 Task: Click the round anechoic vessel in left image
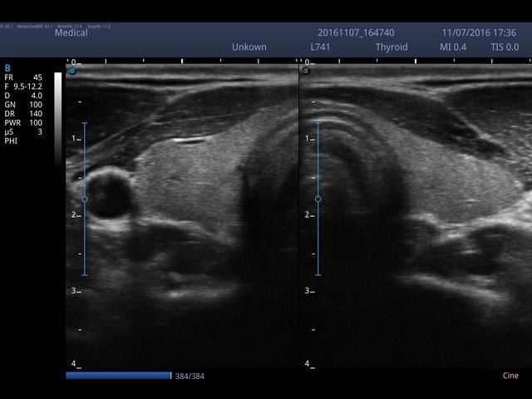tap(106, 195)
